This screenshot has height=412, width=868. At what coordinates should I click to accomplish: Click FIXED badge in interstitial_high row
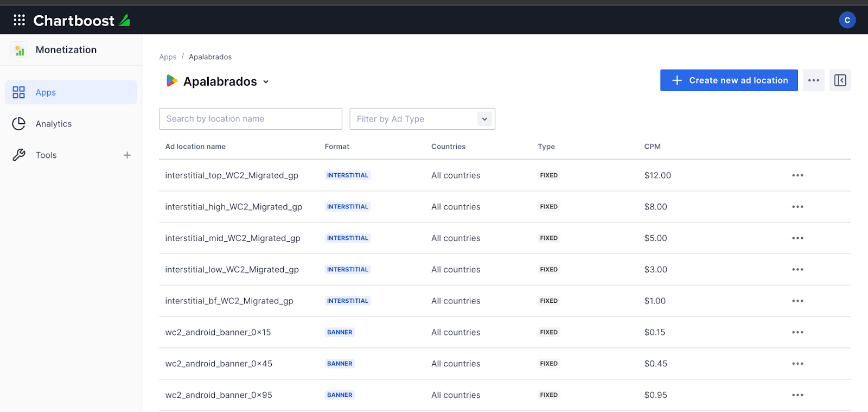pos(548,207)
